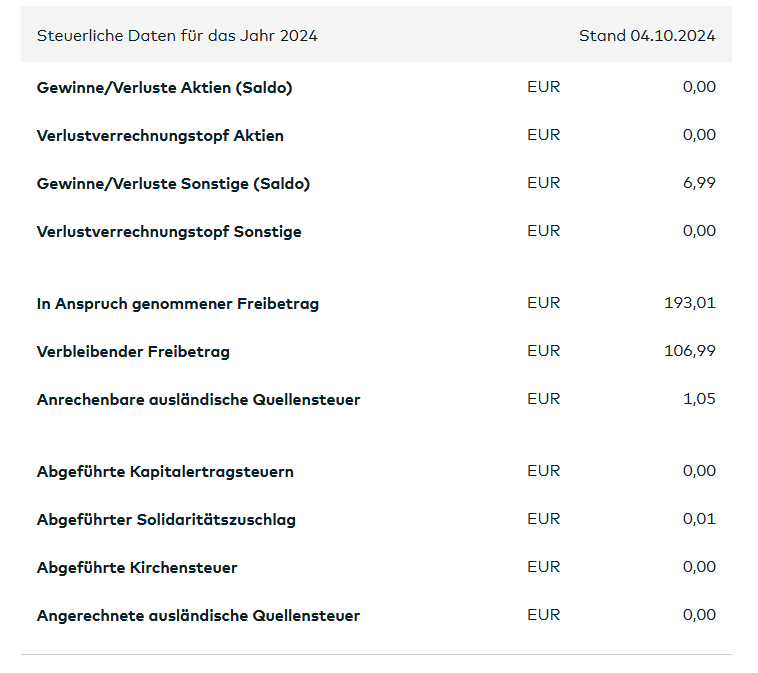The width and height of the screenshot is (758, 673).
Task: Click the 'Stand 04.10.2024' date text
Action: coord(647,36)
